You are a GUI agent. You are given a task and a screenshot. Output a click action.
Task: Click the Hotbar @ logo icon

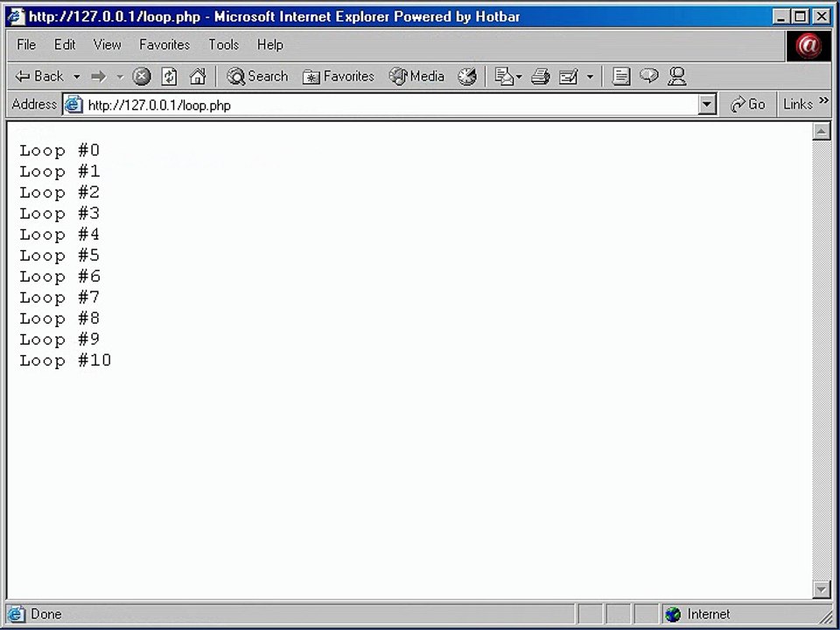[x=808, y=45]
